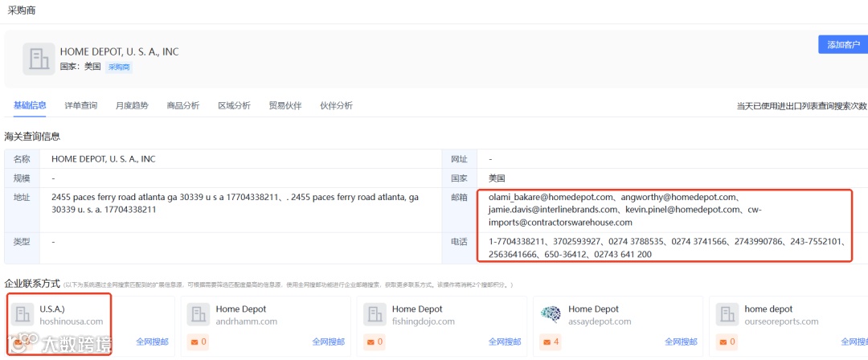Click 全网搜邮 on fishingdojo.com card
This screenshot has width=868, height=360.
click(504, 342)
